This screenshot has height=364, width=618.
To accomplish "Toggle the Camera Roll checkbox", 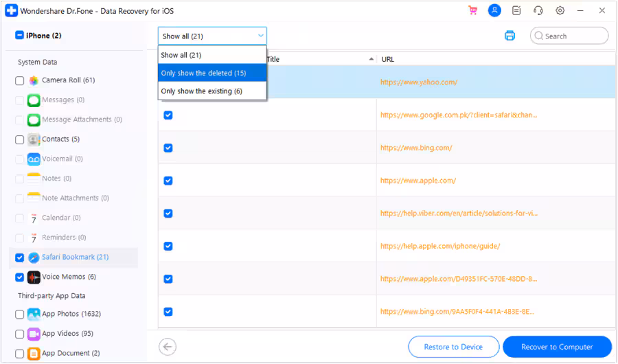I will pos(19,80).
